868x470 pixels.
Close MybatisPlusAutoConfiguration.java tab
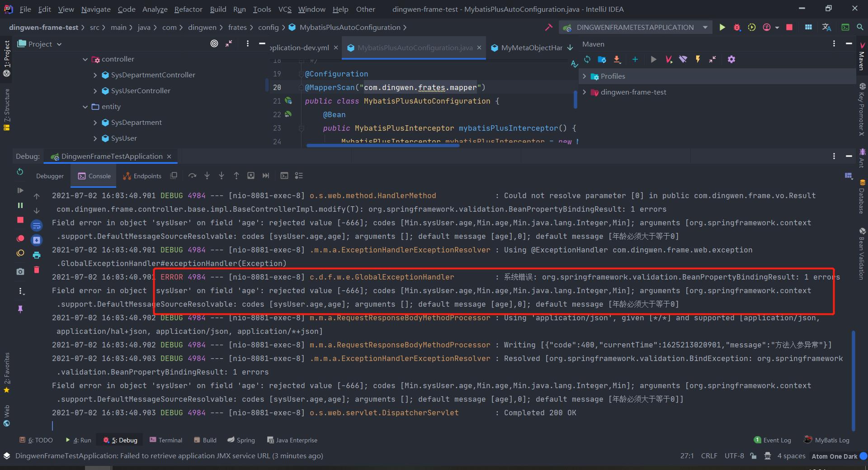pyautogui.click(x=479, y=47)
